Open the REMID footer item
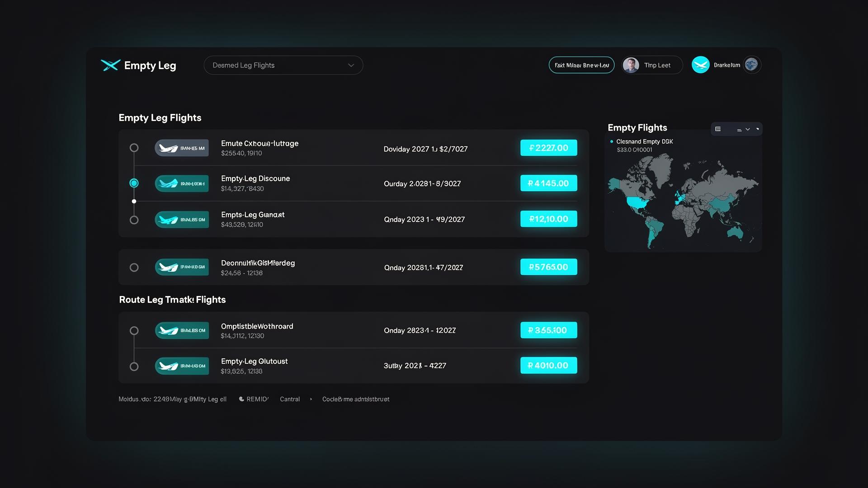 (x=254, y=399)
